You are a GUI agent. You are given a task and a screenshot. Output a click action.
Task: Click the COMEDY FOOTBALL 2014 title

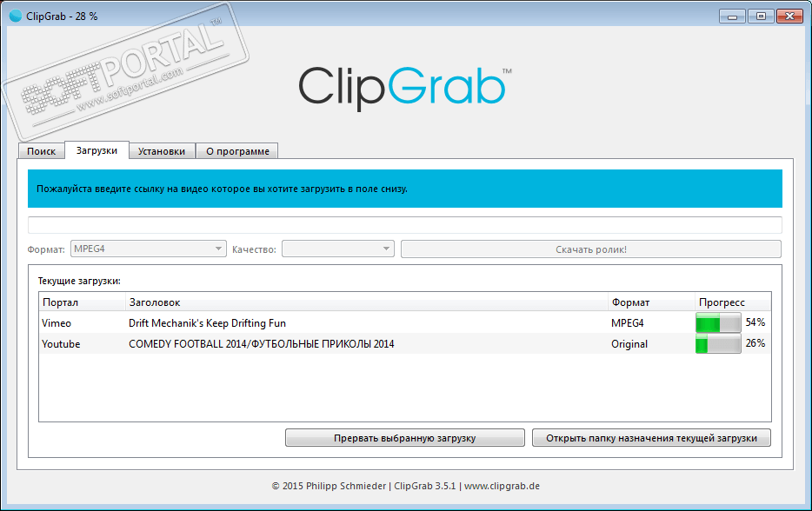click(x=261, y=344)
